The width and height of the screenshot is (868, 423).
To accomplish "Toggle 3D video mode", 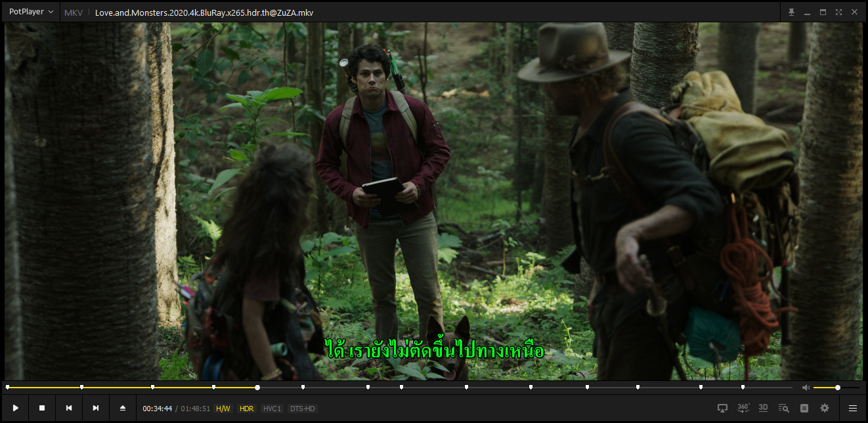I will click(x=763, y=408).
